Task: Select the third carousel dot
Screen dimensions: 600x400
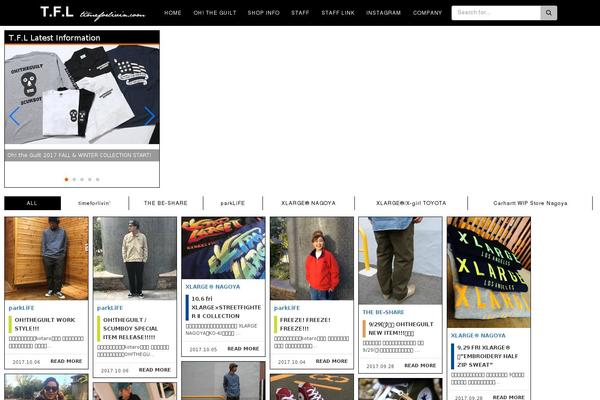Action: pyautogui.click(x=82, y=179)
